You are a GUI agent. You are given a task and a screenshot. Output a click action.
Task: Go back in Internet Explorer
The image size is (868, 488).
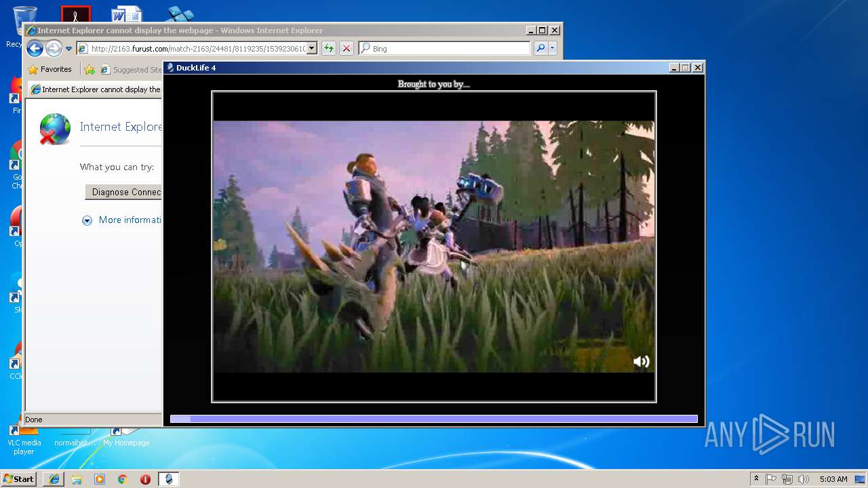35,48
